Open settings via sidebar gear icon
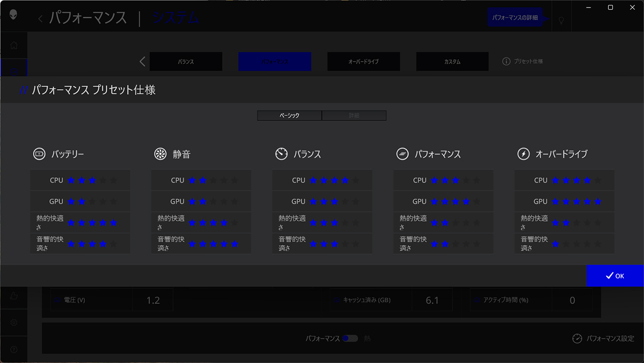 (x=14, y=322)
